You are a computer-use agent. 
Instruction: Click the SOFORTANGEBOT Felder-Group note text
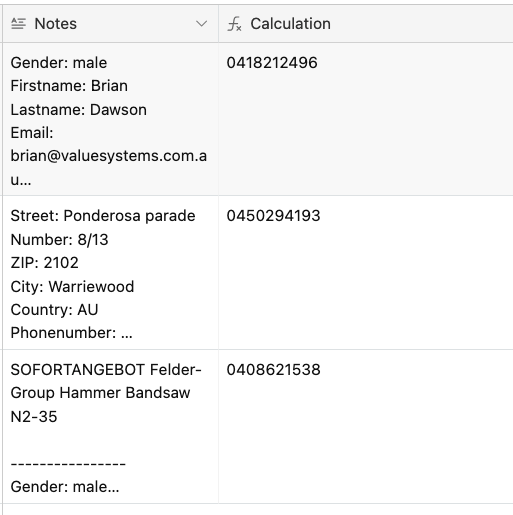pos(106,381)
